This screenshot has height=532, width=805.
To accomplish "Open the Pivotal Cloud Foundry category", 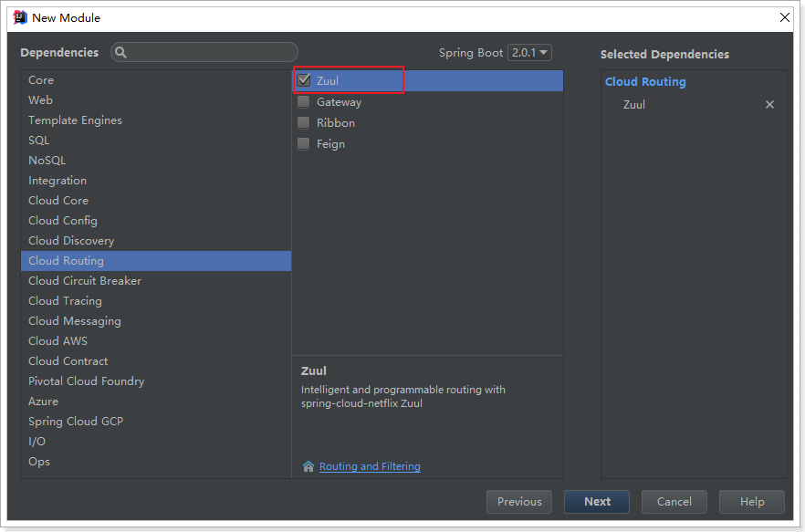I will 86,381.
